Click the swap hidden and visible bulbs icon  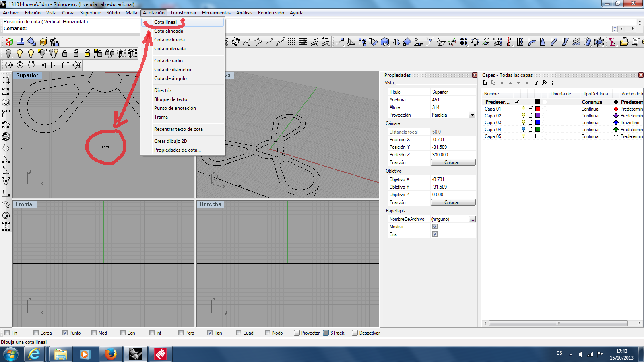[x=54, y=53]
